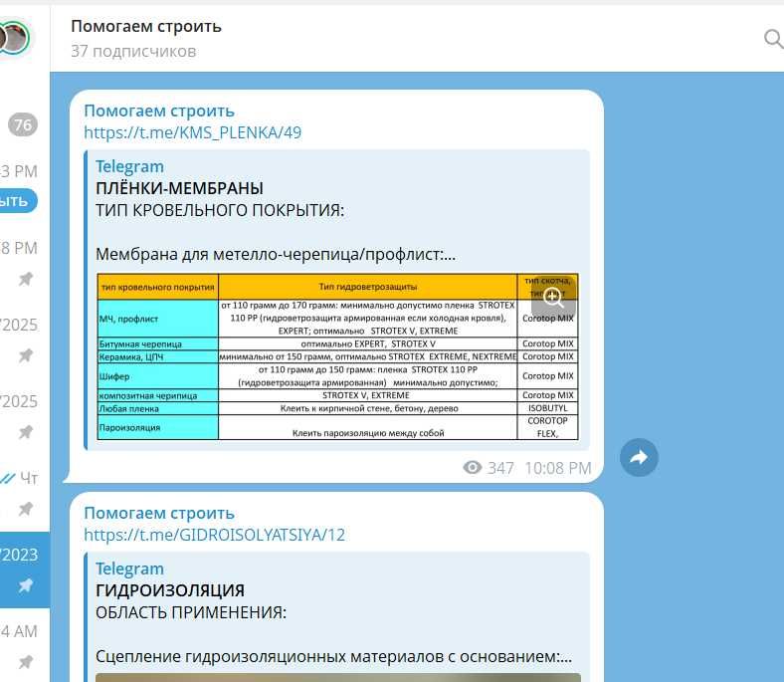The width and height of the screenshot is (784, 682).
Task: Click the Тип гидроветрозащиты table header
Action: [x=368, y=287]
